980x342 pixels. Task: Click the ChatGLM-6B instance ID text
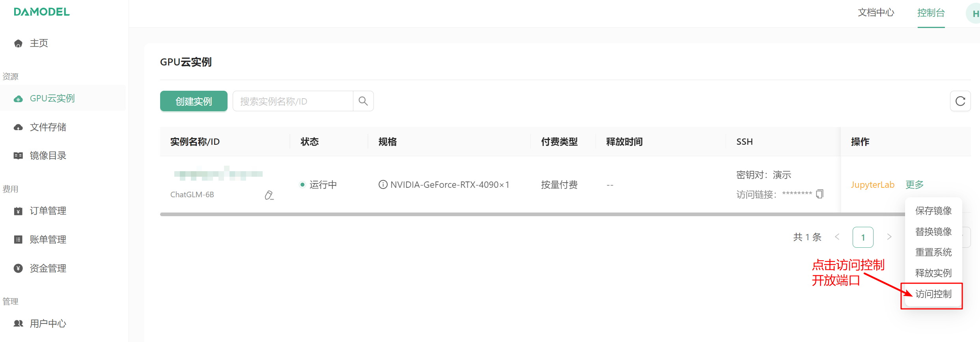tap(192, 194)
